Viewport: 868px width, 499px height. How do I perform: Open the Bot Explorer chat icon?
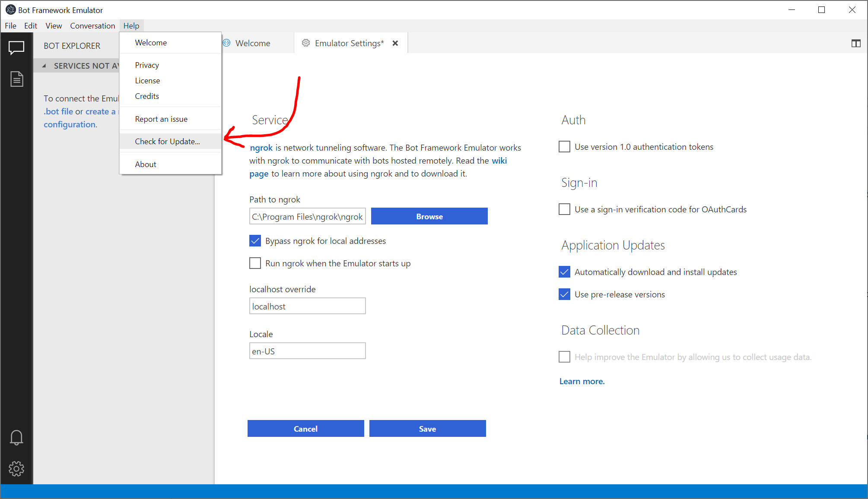pyautogui.click(x=16, y=47)
